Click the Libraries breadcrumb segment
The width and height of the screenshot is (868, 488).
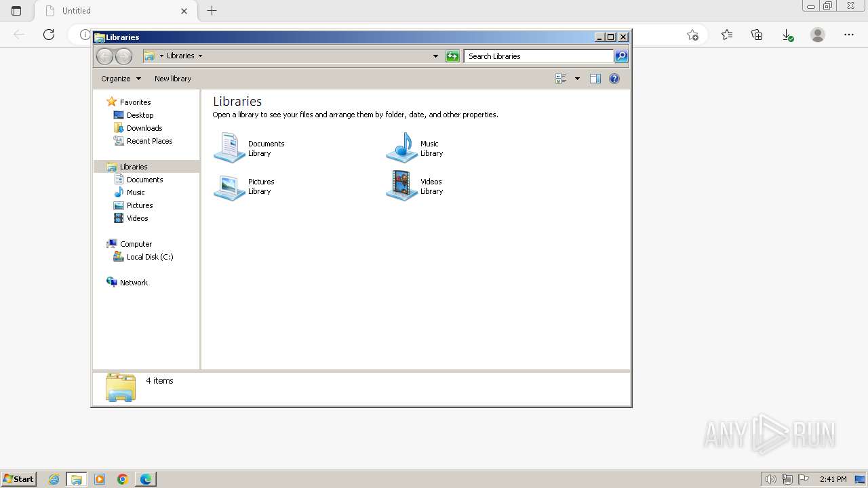pyautogui.click(x=180, y=56)
